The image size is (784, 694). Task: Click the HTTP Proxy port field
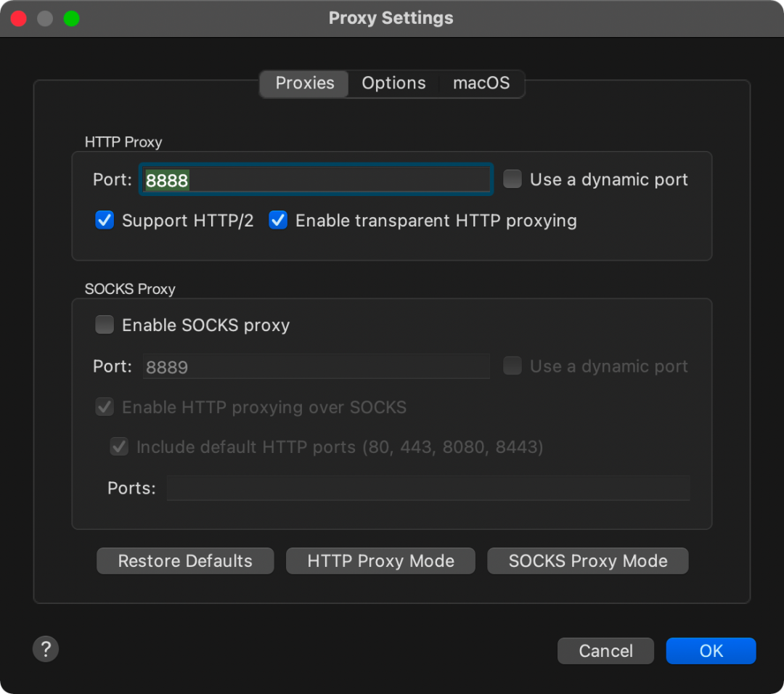click(316, 179)
